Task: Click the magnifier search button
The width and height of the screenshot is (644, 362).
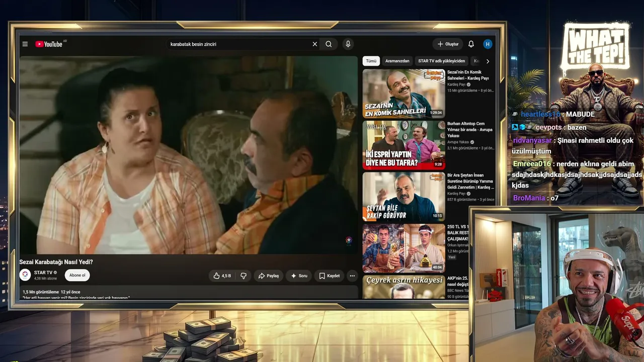Action: 329,44
